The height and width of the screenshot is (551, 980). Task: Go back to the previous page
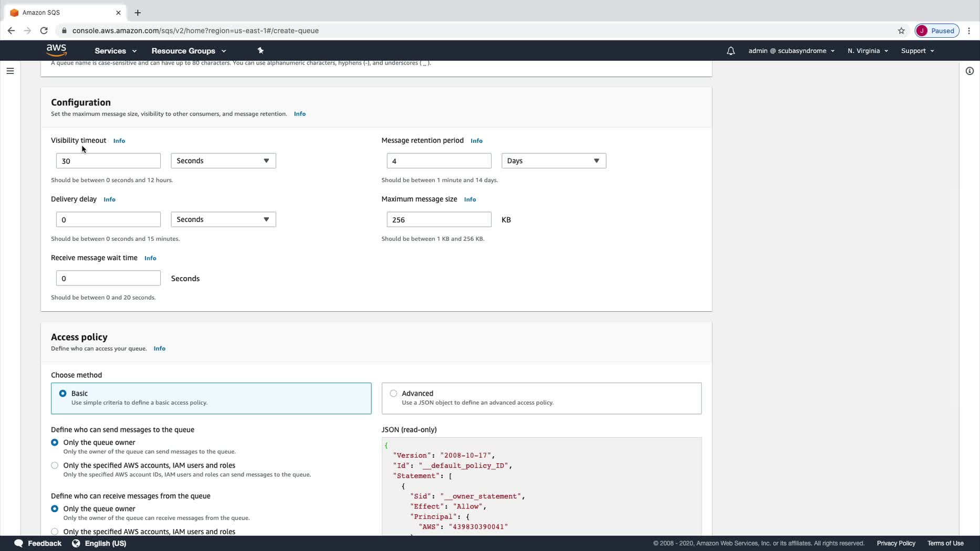coord(11,30)
